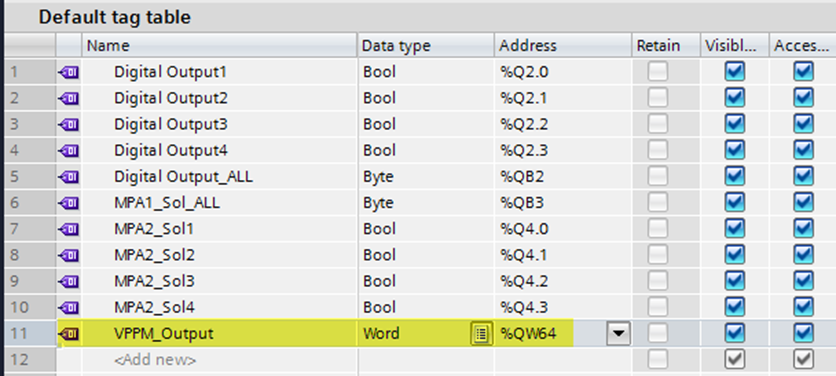
Task: Click the address cell %Q2.1
Action: 562,98
